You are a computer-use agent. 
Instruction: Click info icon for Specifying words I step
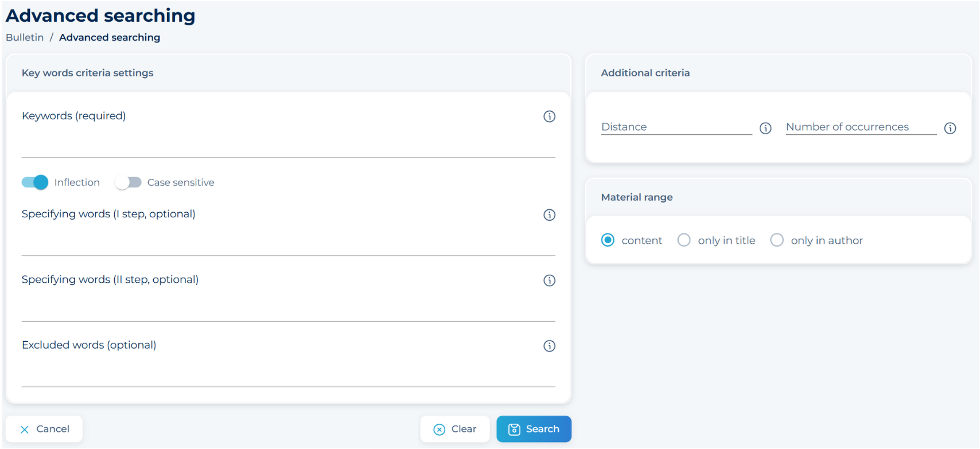click(x=549, y=215)
